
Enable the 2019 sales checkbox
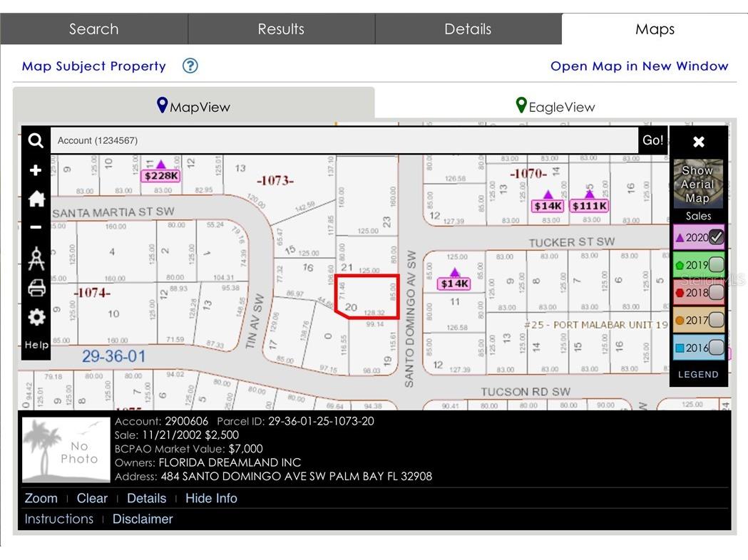coord(716,265)
